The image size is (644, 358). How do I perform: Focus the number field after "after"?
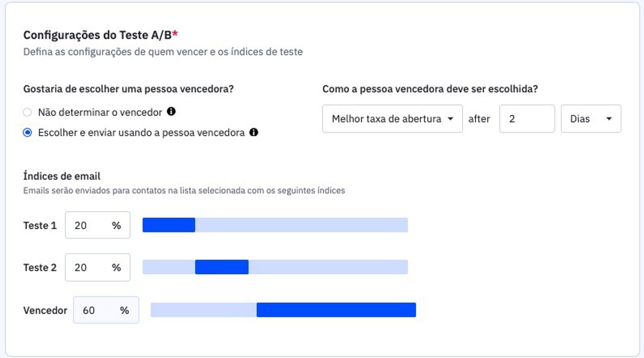point(526,119)
